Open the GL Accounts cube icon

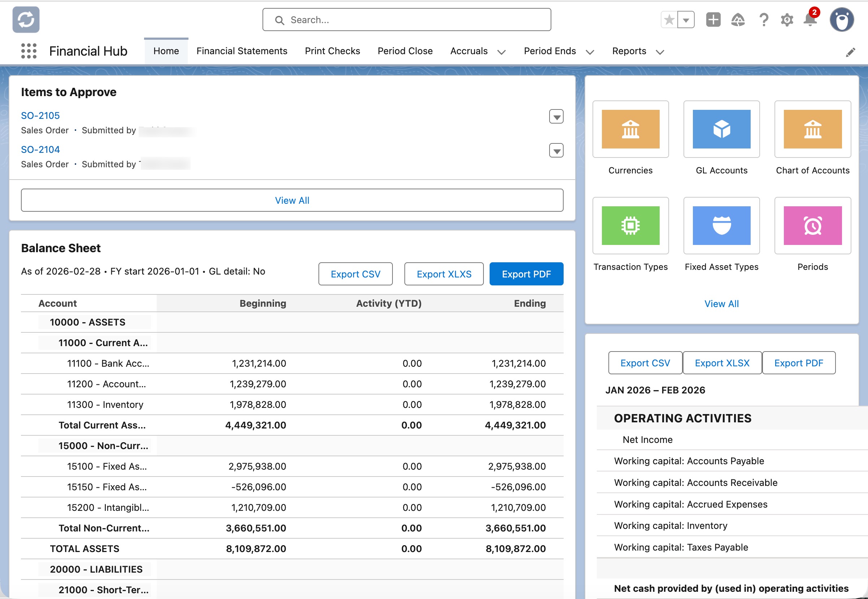pyautogui.click(x=721, y=129)
